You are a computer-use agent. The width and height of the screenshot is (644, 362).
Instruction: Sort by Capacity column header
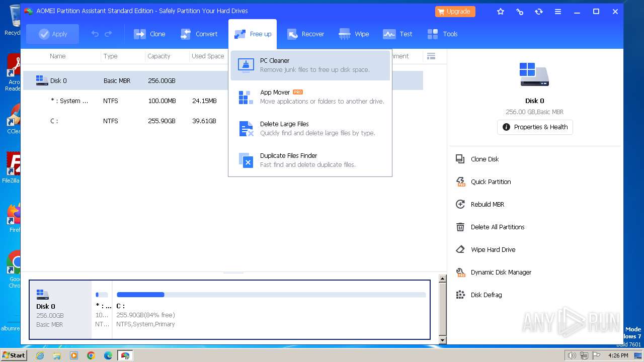click(x=159, y=56)
